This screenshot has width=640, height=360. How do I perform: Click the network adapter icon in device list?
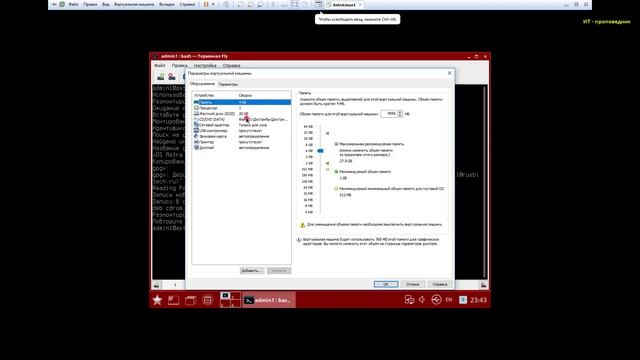pos(196,125)
